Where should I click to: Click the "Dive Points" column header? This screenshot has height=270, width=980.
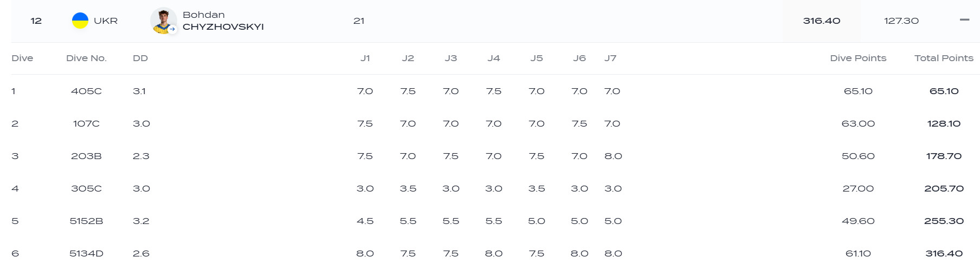(x=858, y=58)
